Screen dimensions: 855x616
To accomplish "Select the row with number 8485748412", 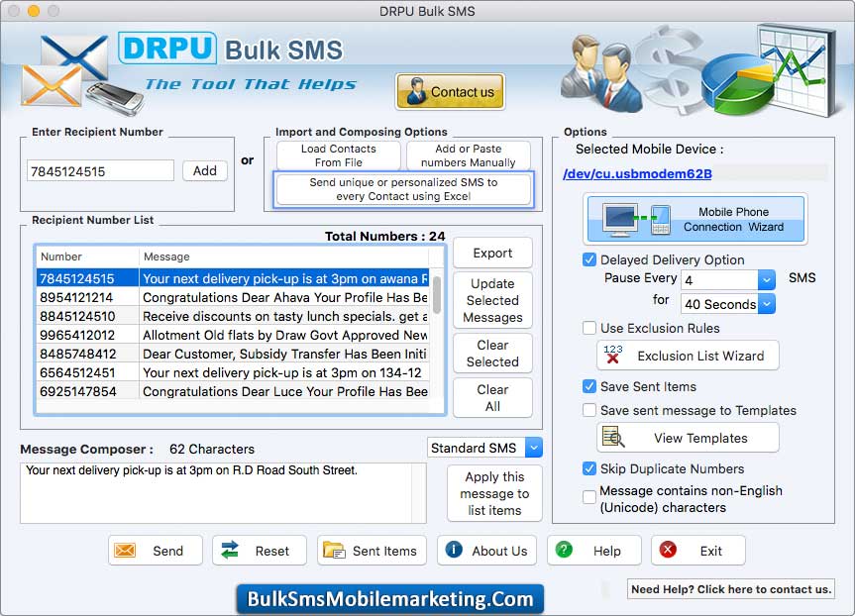I will click(x=233, y=354).
